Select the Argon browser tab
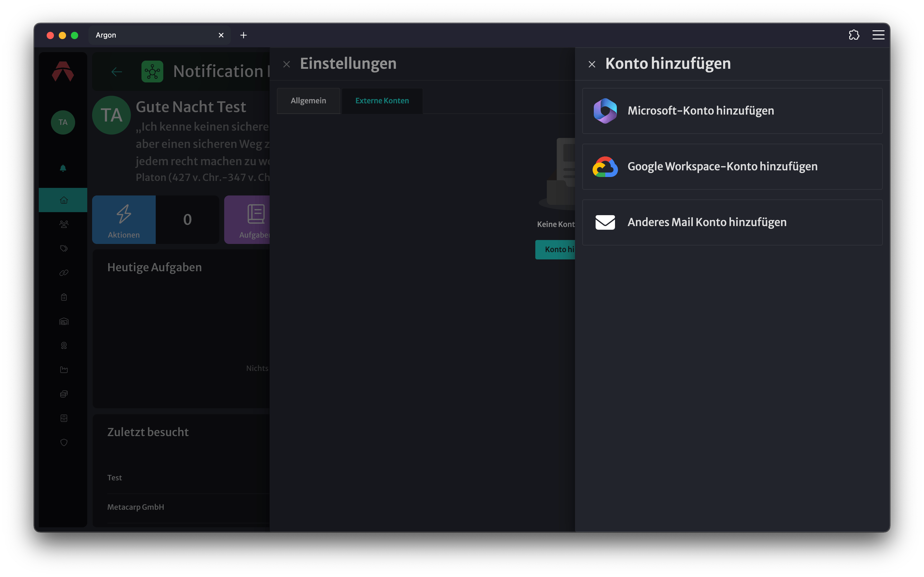Viewport: 924px width, 577px height. (159, 35)
